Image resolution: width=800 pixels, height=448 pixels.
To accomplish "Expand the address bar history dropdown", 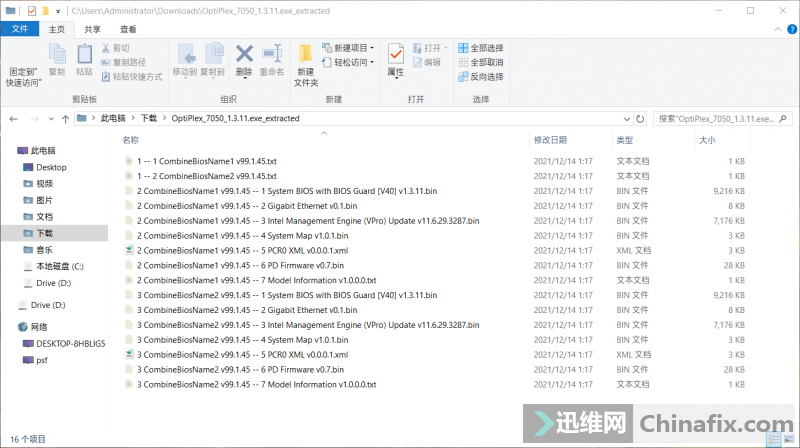I will coord(627,119).
